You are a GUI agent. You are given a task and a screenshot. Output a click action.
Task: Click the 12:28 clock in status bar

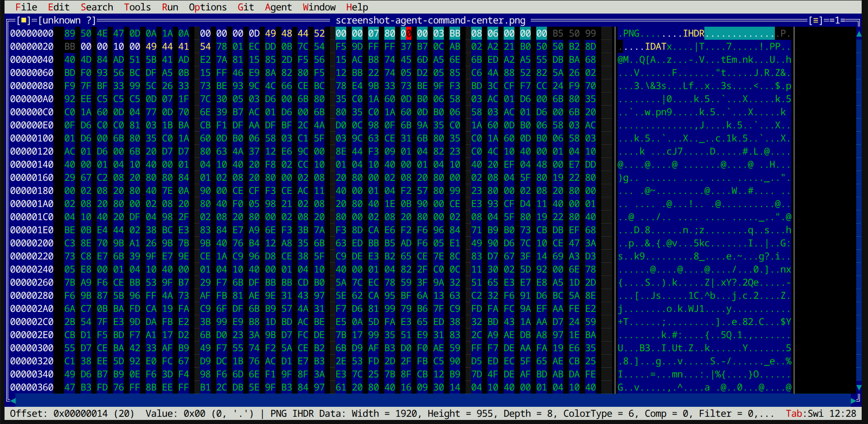(x=843, y=414)
